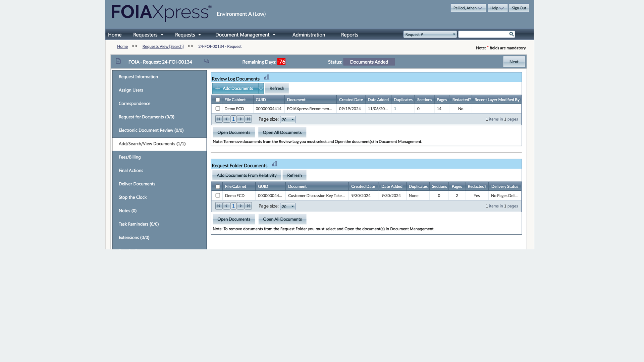Screen dimensions: 644x362
Task: Open the page size dropdown in Review Log section
Action: pos(287,119)
